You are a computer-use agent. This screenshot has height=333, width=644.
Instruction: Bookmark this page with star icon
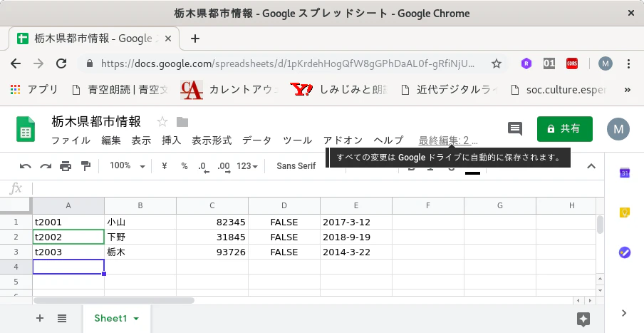coord(497,63)
